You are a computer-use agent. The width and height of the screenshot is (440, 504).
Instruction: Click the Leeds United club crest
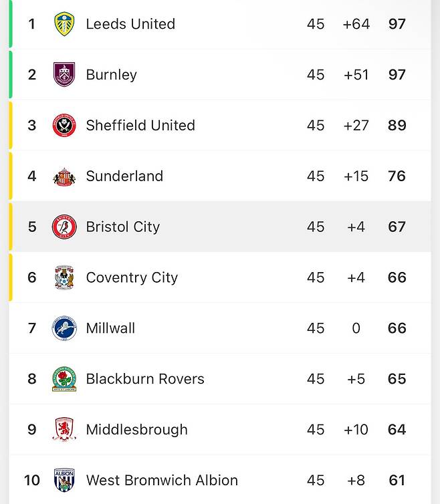(64, 24)
